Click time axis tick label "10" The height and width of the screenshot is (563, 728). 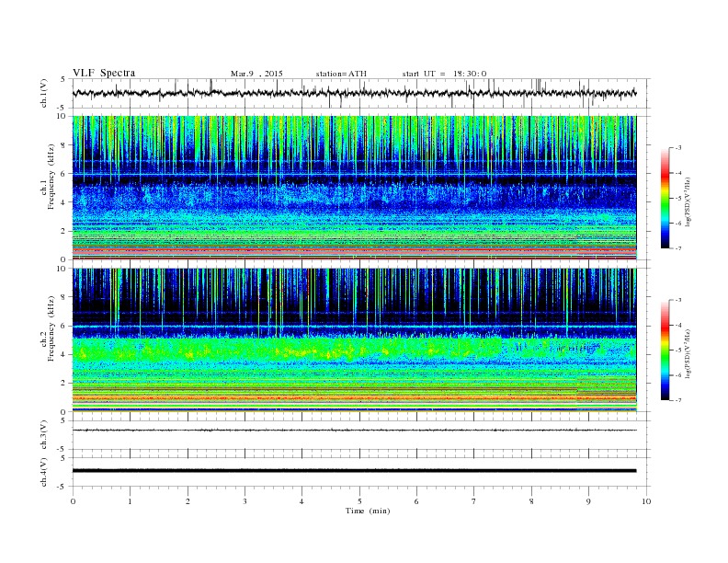coord(646,501)
